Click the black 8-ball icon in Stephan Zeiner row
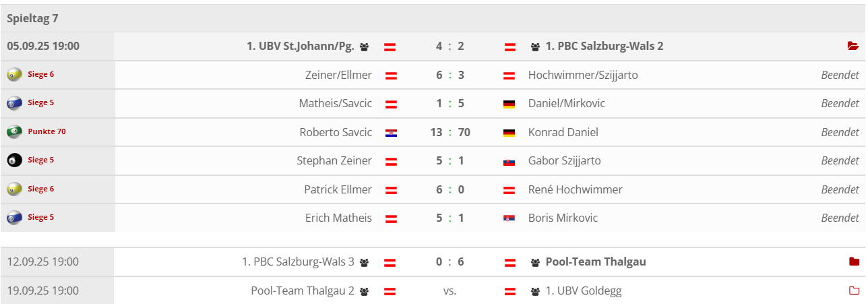The image size is (868, 304). pos(14,160)
